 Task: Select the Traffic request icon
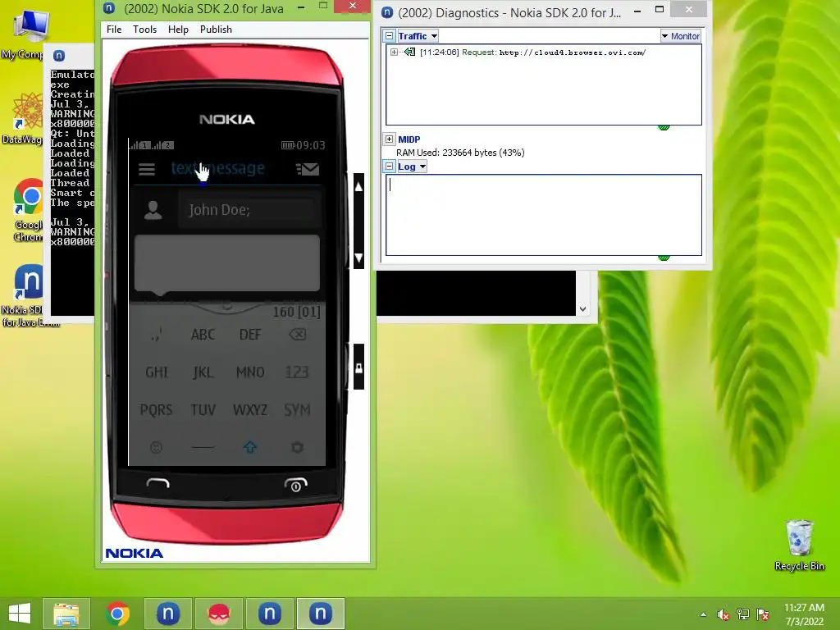click(410, 52)
